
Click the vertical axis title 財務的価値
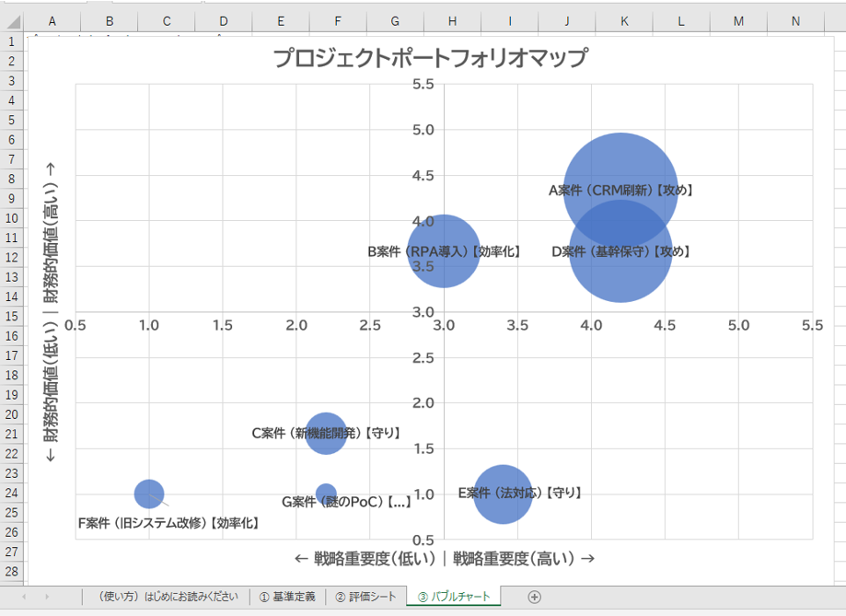[x=52, y=313]
